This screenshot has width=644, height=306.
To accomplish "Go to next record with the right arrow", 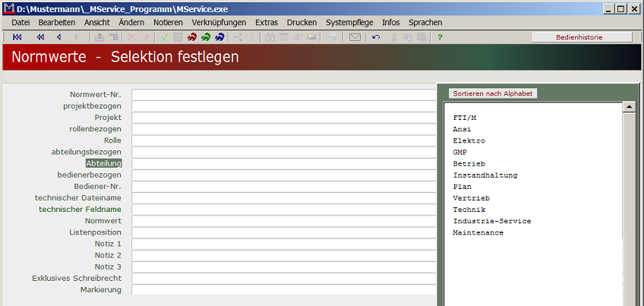I will (x=77, y=37).
